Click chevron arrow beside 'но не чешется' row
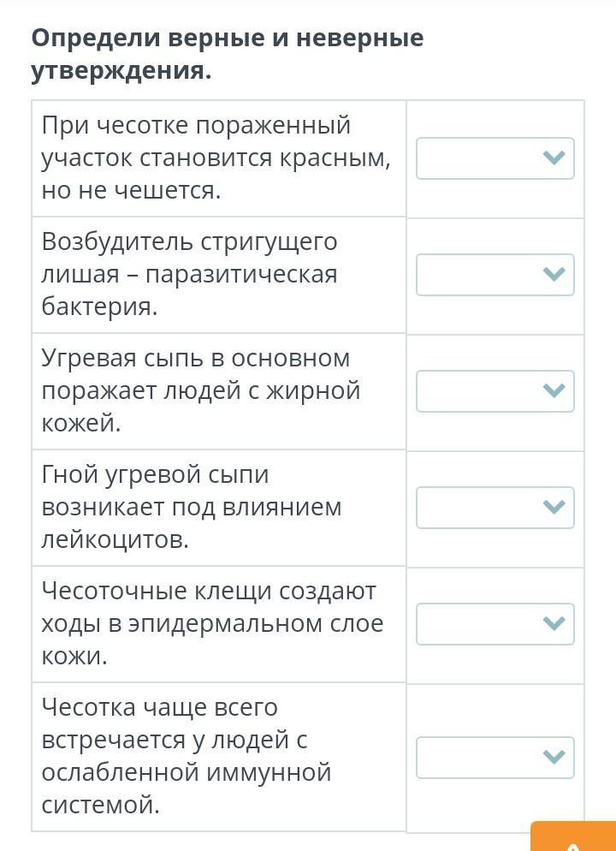 (554, 158)
